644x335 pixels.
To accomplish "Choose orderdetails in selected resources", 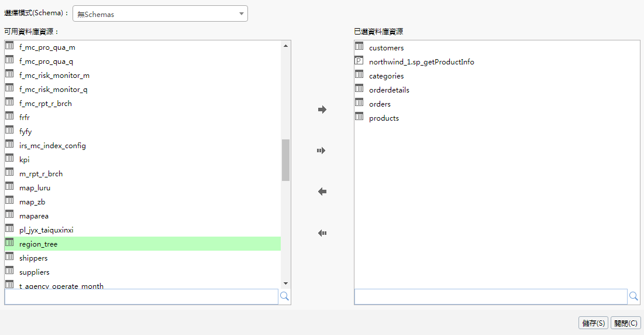I will (389, 90).
